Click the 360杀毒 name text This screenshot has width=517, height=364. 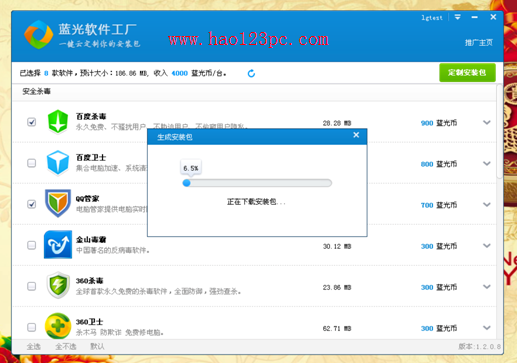(89, 281)
